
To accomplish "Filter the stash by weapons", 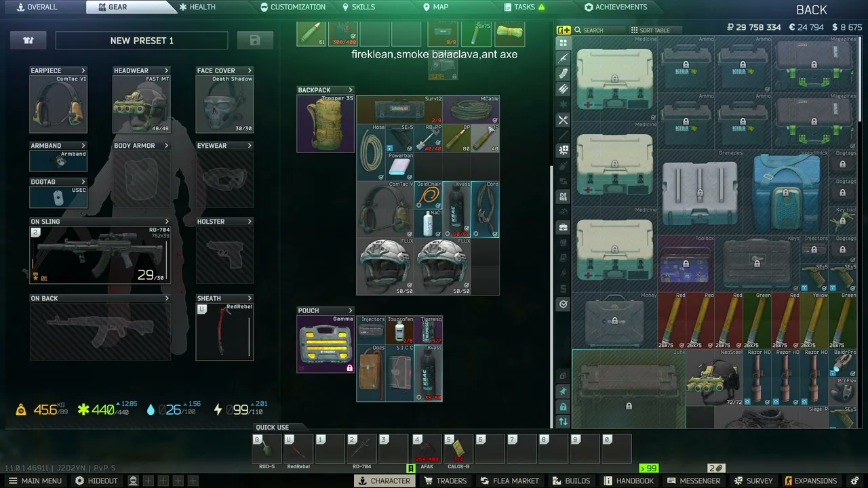I will 563,58.
